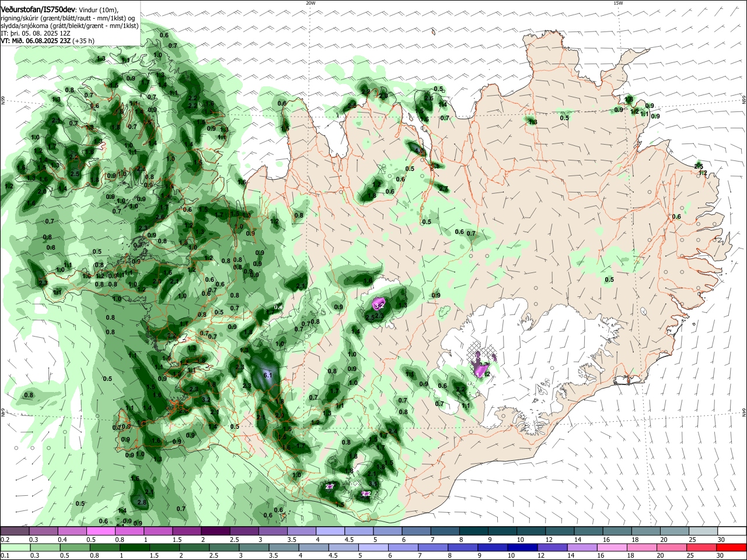The width and height of the screenshot is (747, 560).
Task: Pick the bright red 30 swatch in the rain legend
Action: (732, 547)
